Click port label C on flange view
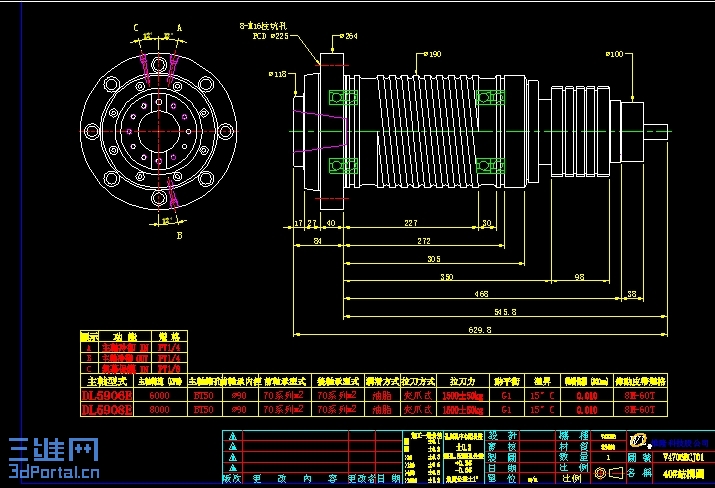The image size is (715, 488). click(136, 28)
